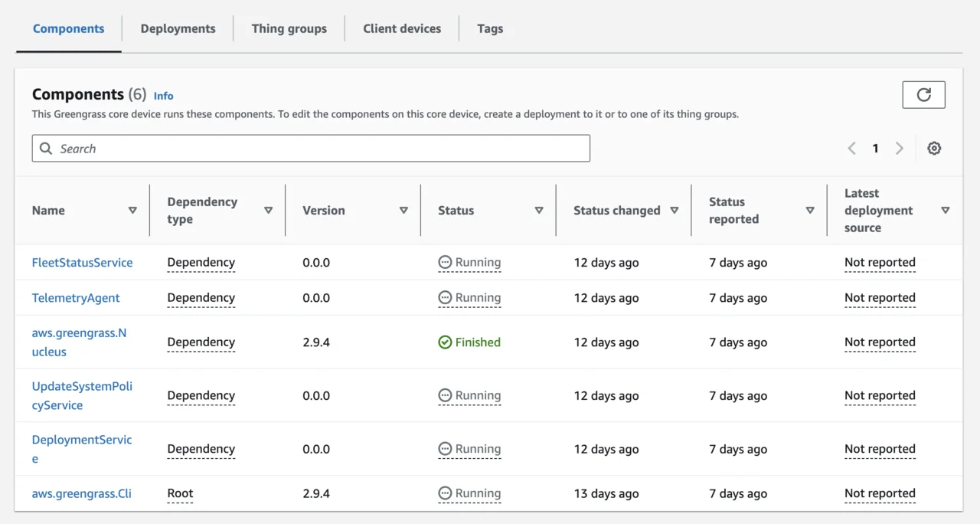980x524 pixels.
Task: Open the Tags tab
Action: (490, 28)
